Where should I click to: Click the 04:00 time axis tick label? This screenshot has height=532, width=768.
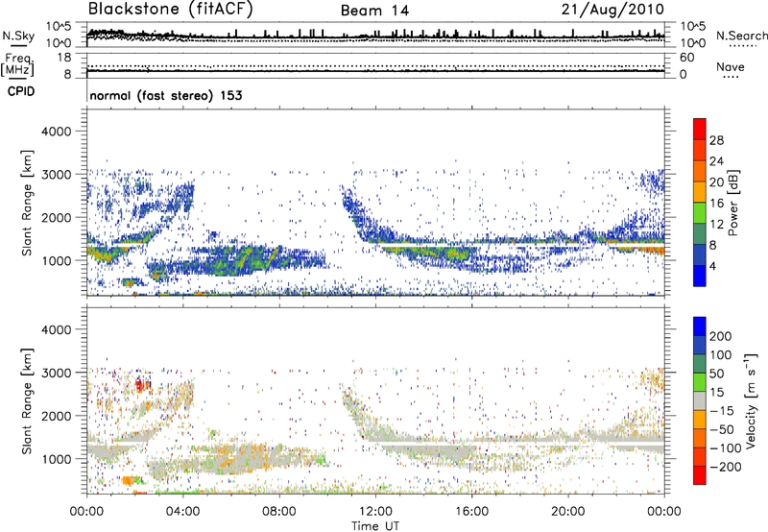tap(183, 512)
